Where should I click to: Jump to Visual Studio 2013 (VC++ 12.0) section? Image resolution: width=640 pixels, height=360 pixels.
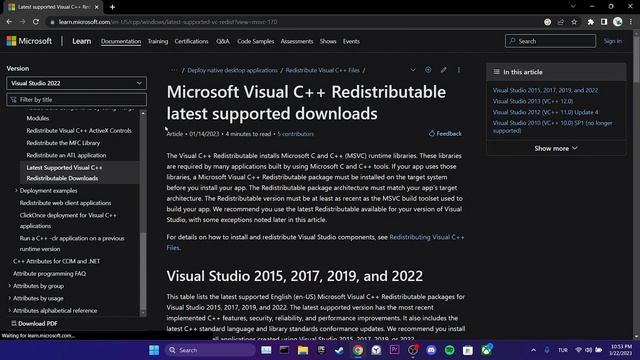[x=533, y=101]
